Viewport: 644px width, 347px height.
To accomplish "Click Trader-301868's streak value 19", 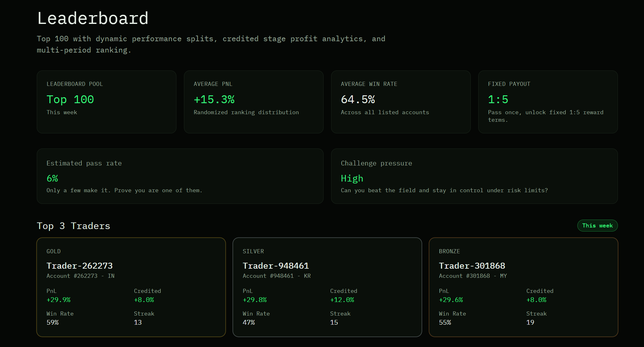I will (x=530, y=322).
